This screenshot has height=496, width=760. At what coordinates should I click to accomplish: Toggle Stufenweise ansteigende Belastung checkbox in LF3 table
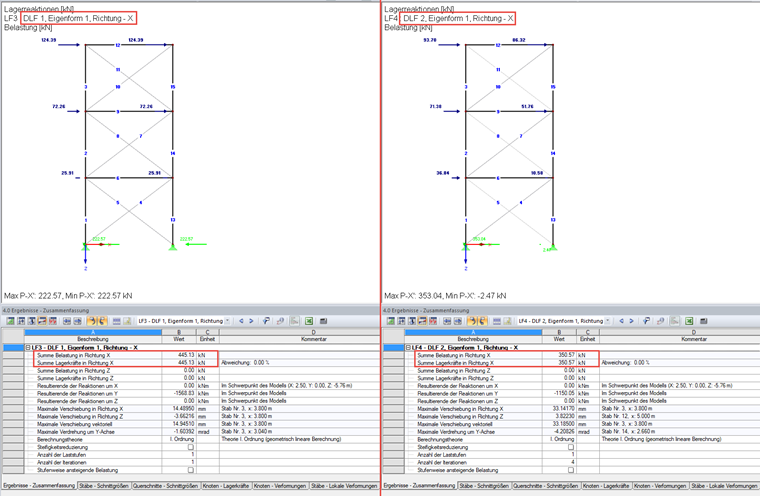pos(190,470)
